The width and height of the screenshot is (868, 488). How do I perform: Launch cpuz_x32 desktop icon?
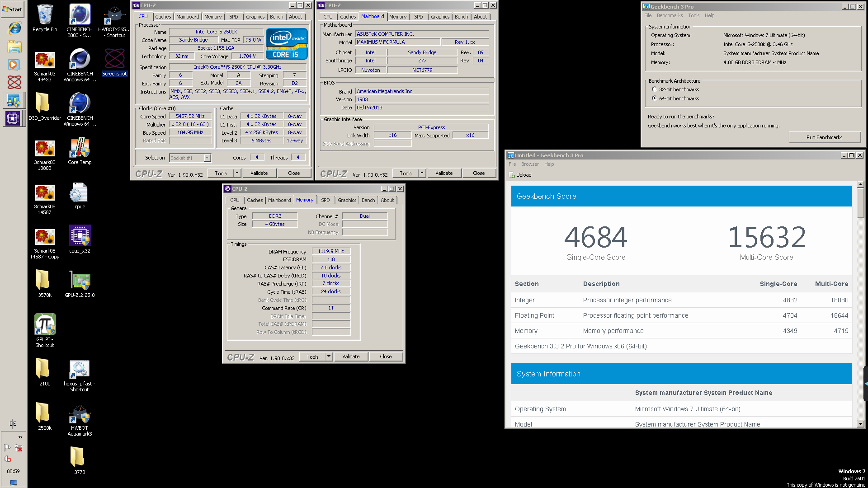click(80, 239)
